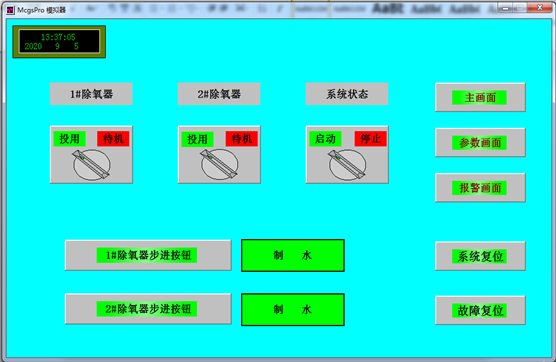Click the red 停止 indicator in 系统状态

tap(371, 139)
